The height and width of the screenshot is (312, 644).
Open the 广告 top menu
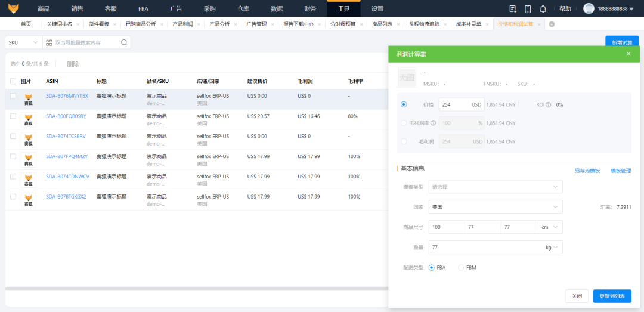(176, 9)
